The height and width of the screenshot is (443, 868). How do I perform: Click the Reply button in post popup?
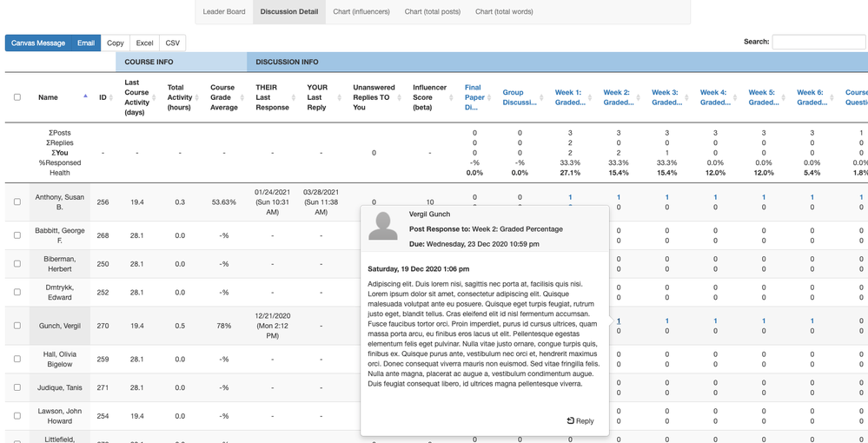click(x=580, y=420)
